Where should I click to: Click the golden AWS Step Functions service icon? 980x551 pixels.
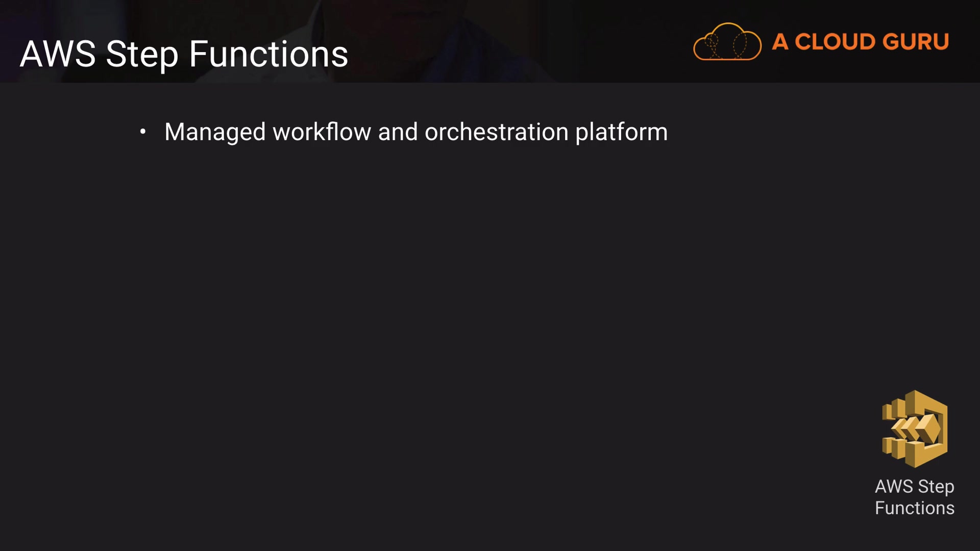click(915, 429)
